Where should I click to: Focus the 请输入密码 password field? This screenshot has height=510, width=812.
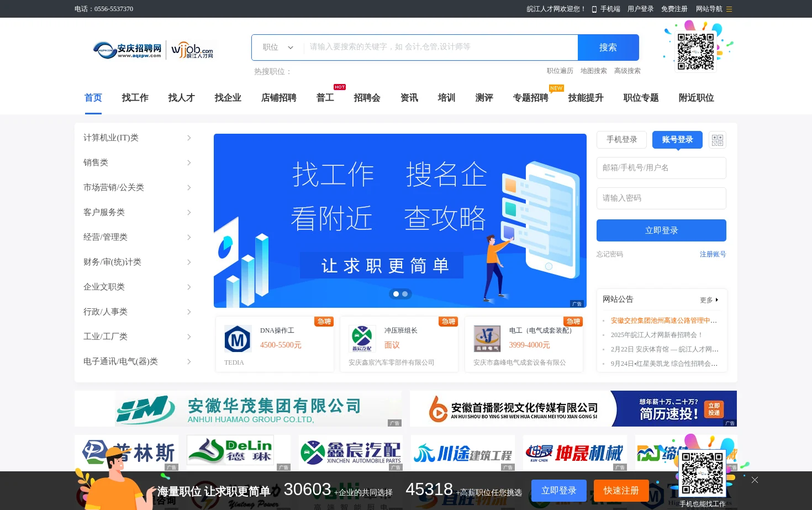pyautogui.click(x=661, y=198)
